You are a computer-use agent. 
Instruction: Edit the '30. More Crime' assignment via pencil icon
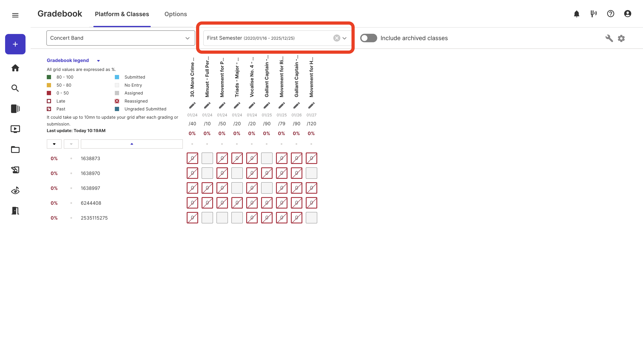[192, 105]
